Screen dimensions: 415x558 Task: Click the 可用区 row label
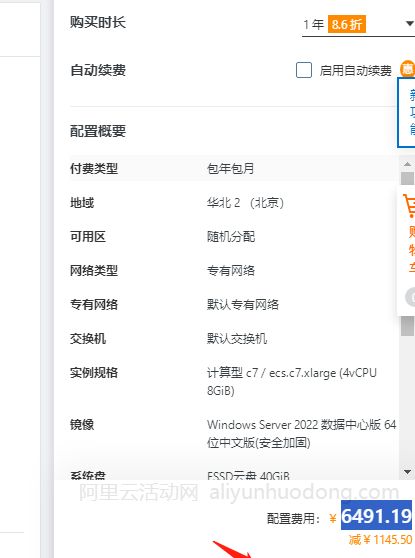click(x=88, y=237)
